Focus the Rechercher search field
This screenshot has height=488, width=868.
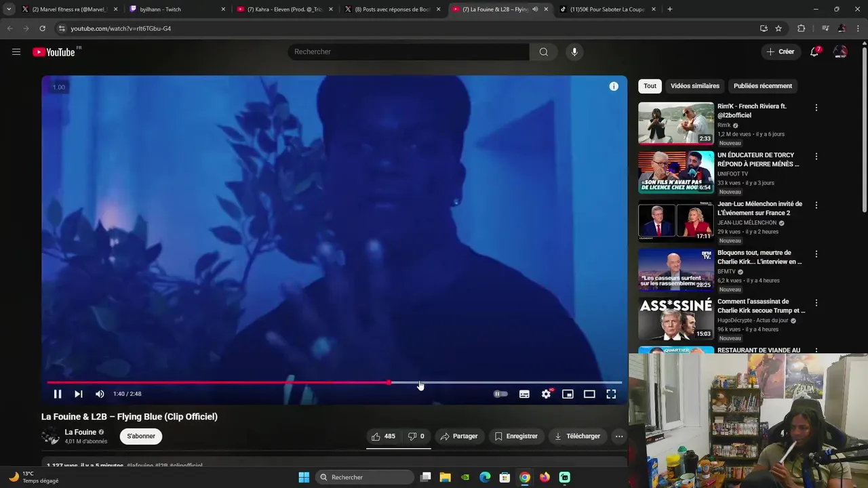coord(408,52)
